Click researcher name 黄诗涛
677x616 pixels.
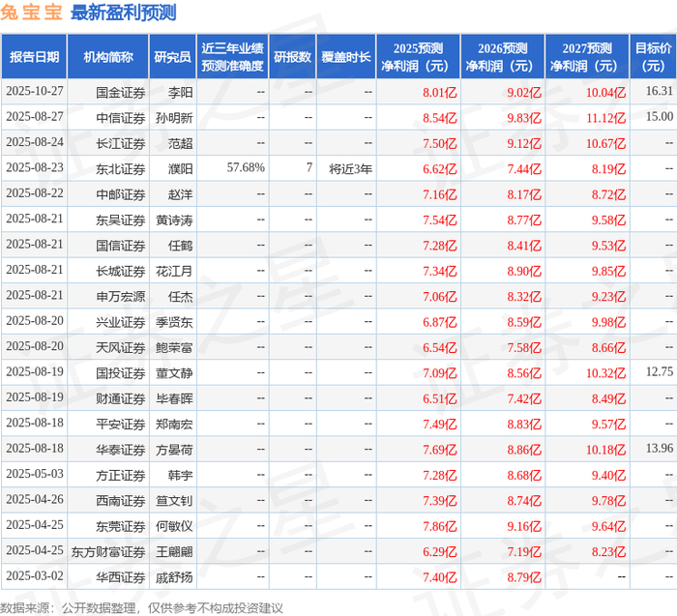click(x=174, y=220)
